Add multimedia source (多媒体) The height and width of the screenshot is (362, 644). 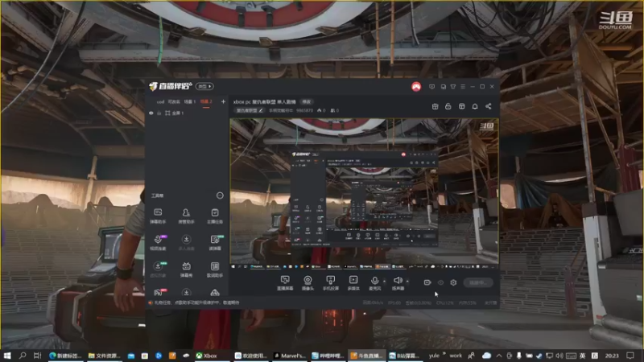point(353,283)
